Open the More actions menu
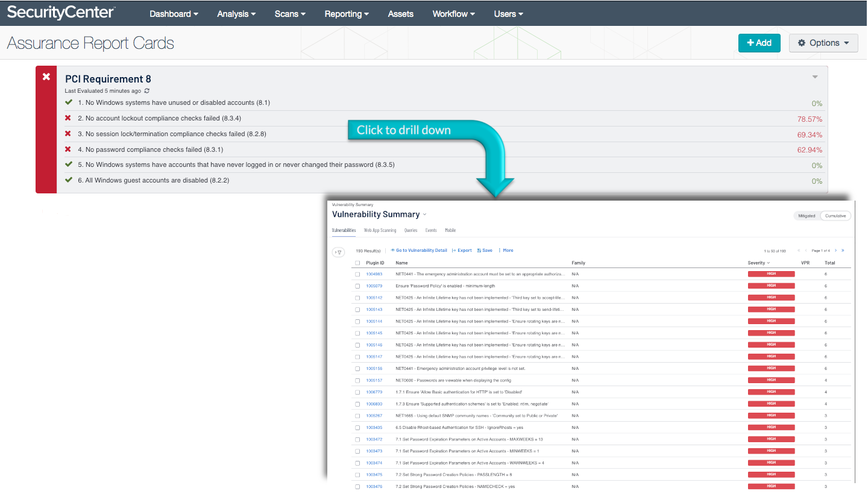 point(506,251)
